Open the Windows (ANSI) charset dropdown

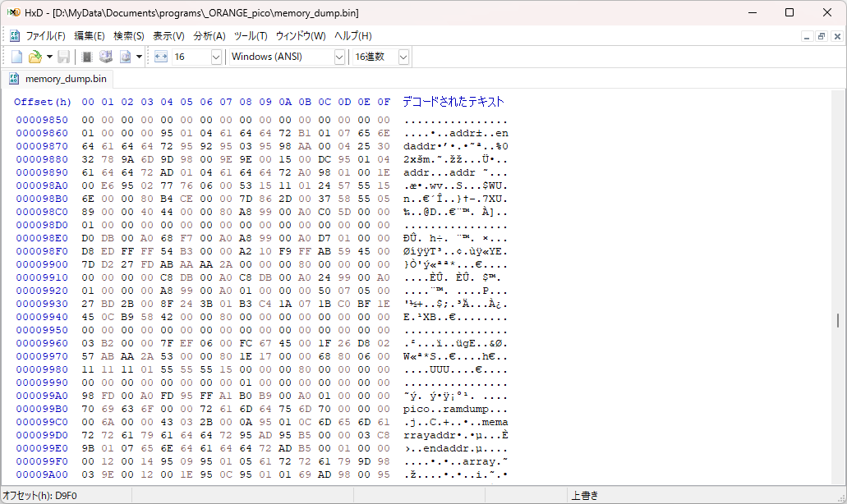339,57
